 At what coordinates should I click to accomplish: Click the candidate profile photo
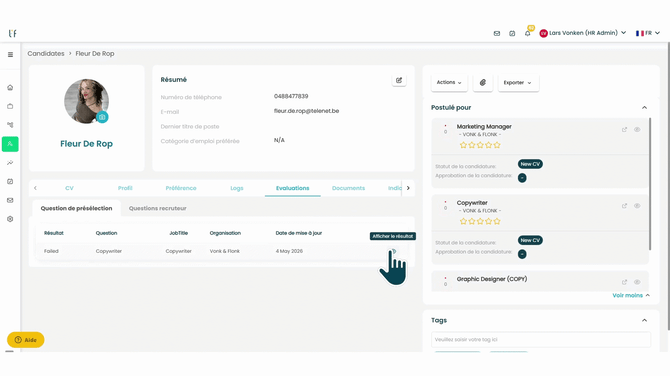coord(86,101)
